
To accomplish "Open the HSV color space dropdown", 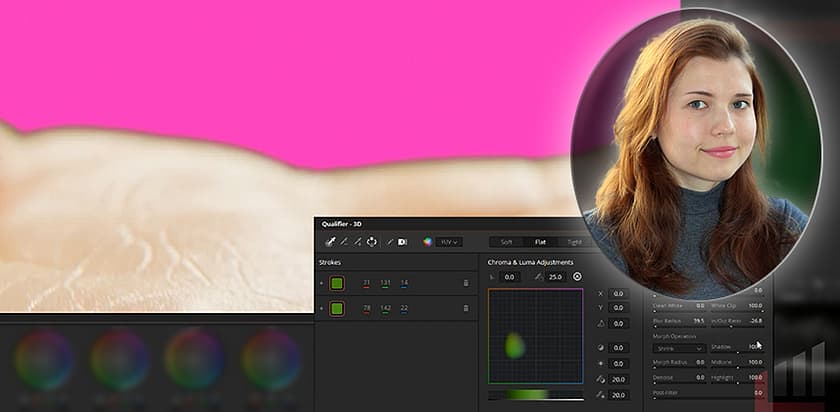I will [449, 242].
